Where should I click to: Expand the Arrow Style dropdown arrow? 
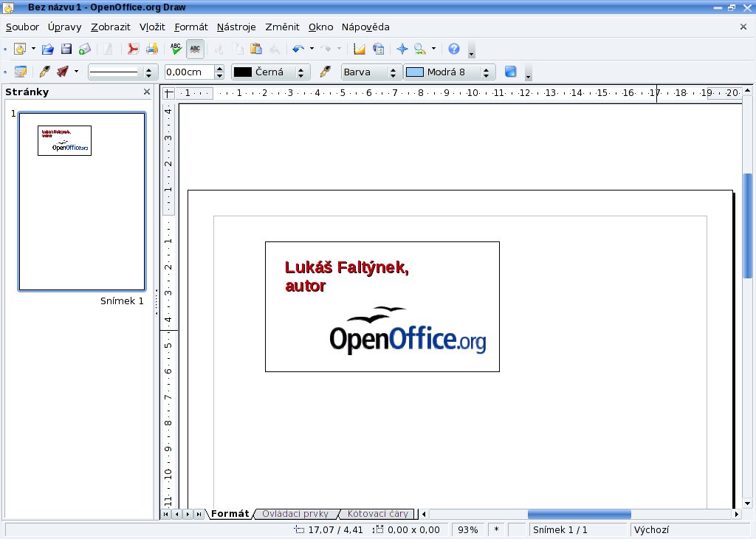[76, 72]
